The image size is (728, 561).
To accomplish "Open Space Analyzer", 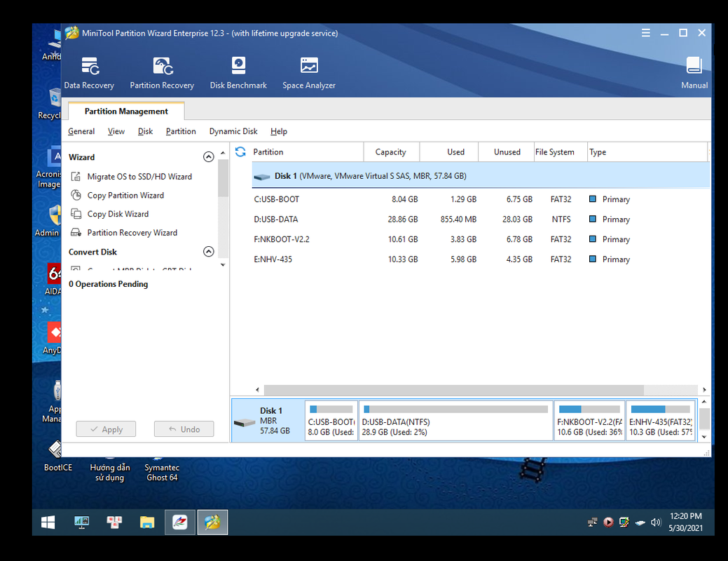I will [x=309, y=73].
